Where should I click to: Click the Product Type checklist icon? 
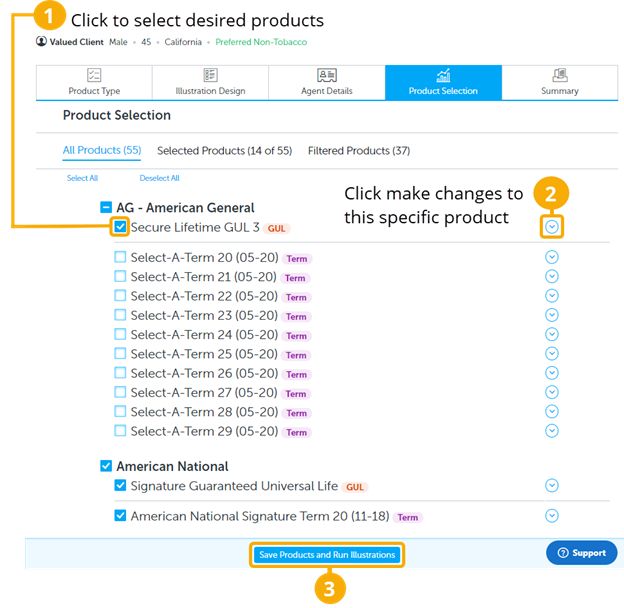(x=94, y=75)
